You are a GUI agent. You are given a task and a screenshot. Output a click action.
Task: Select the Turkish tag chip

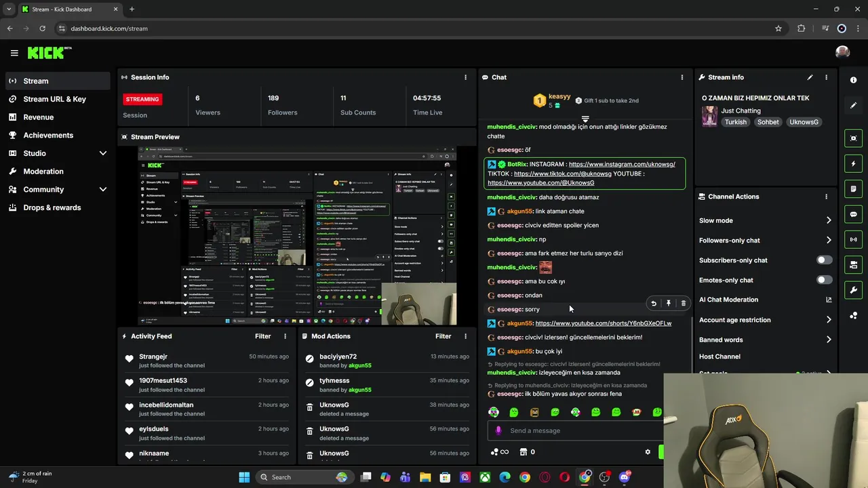pyautogui.click(x=735, y=122)
